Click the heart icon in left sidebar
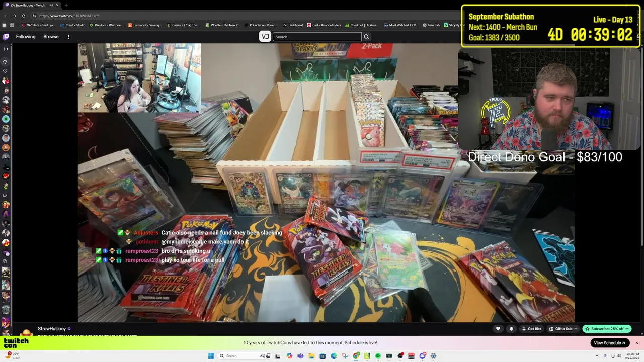Image resolution: width=644 pixels, height=362 pixels. [x=6, y=71]
